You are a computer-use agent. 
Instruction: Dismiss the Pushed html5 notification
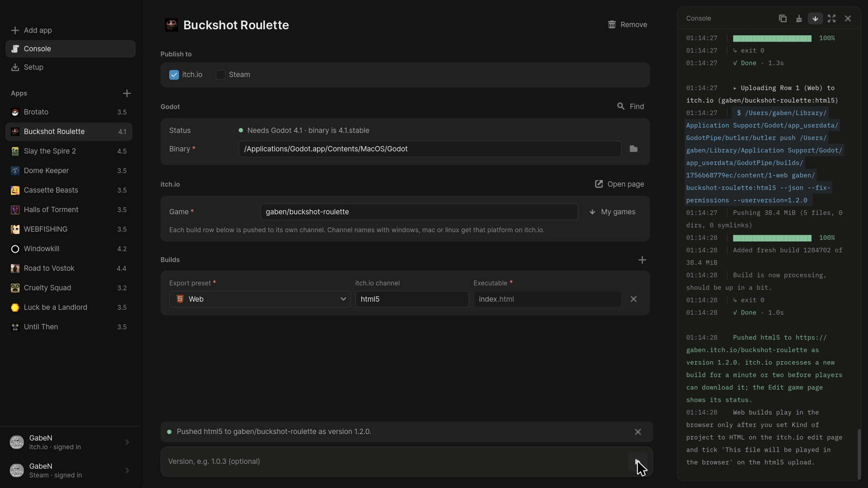[x=637, y=432]
